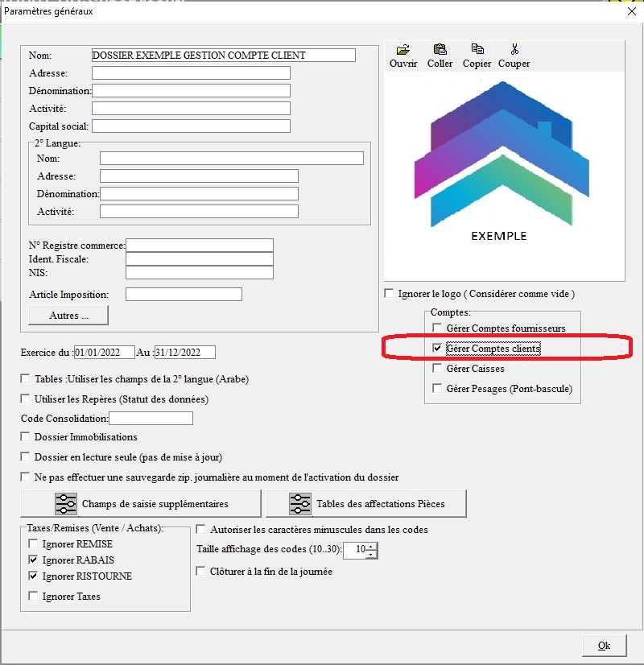The image size is (644, 665).
Task: Open Champs de saisie supplémentaires settings
Action: pos(141,503)
